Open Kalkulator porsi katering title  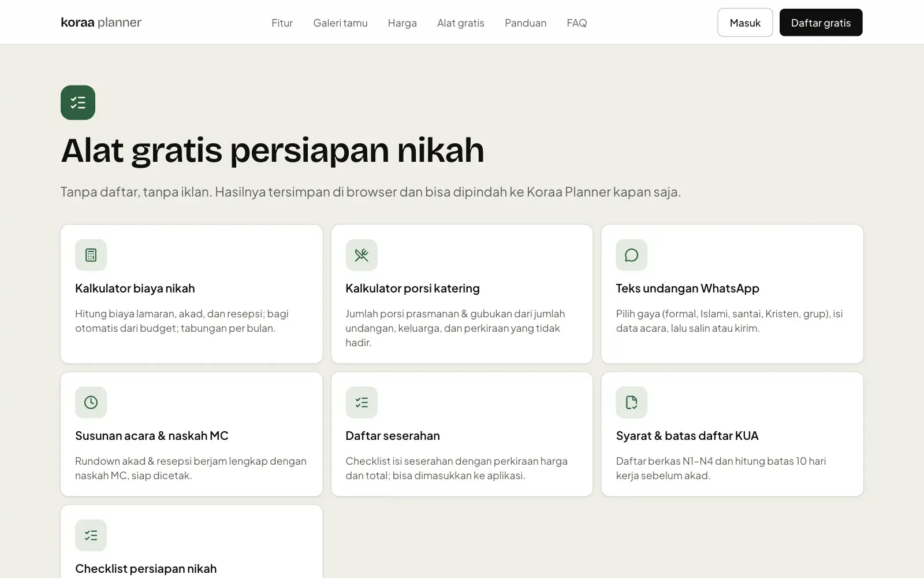tap(412, 288)
